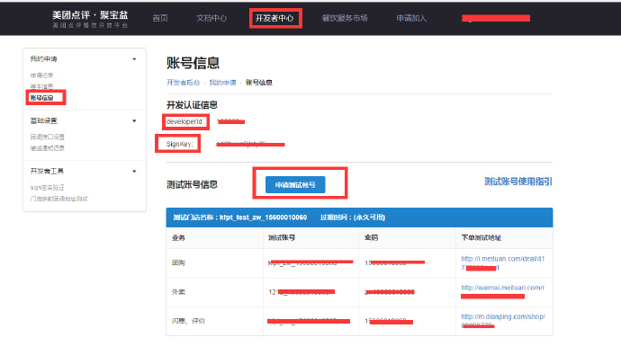Collapse the 开发者工具 section arrow

pyautogui.click(x=134, y=172)
